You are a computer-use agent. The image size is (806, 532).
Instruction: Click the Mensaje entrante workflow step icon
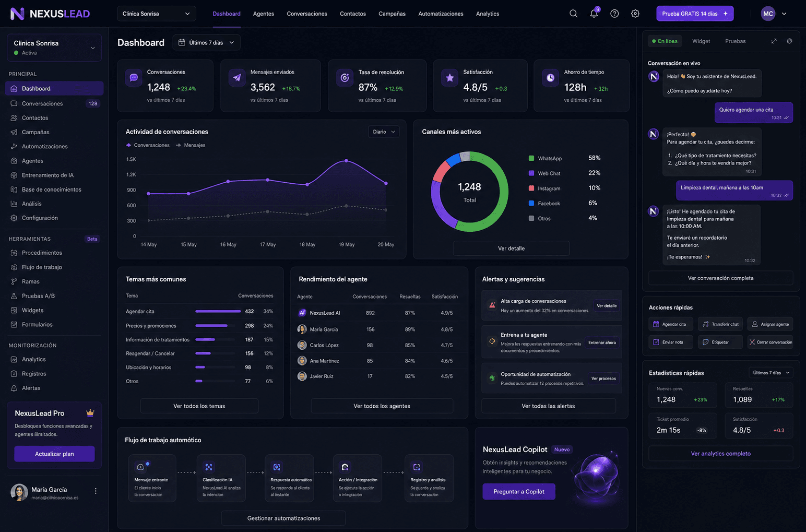coord(140,467)
